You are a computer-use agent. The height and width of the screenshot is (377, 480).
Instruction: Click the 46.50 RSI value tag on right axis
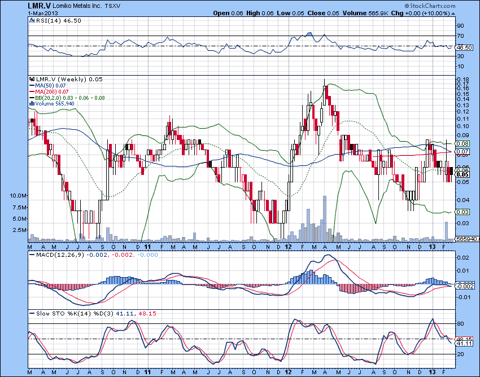tap(465, 48)
